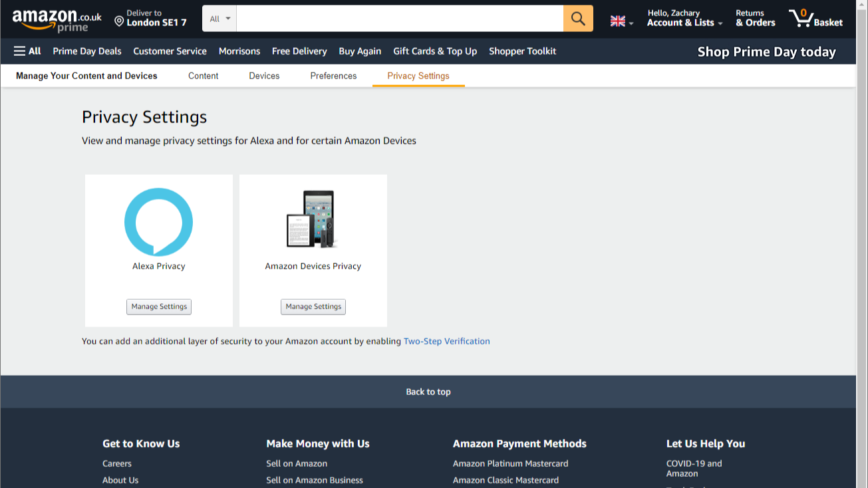Select the Privacy Settings tab
Viewport: 868px width, 488px height.
pos(418,76)
